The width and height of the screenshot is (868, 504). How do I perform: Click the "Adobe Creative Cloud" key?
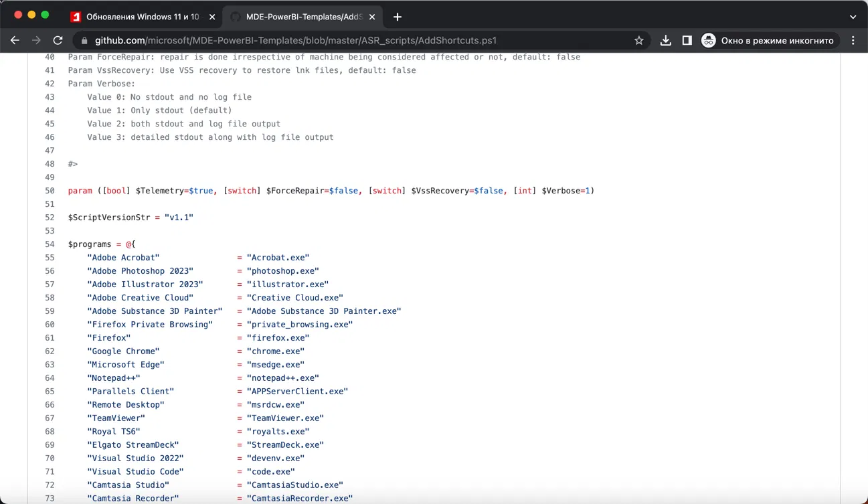[x=140, y=298]
